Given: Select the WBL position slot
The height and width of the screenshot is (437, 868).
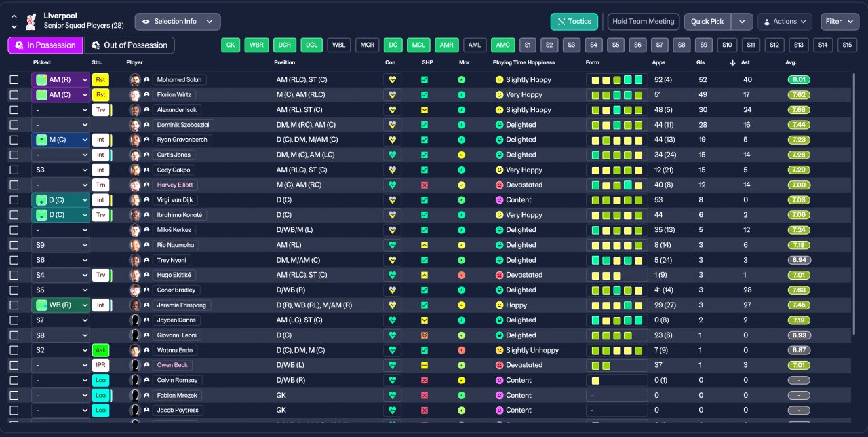Looking at the screenshot, I should click(339, 45).
